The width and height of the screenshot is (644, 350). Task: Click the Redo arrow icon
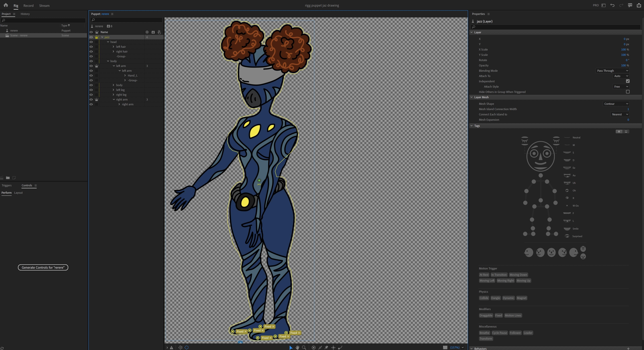click(x=621, y=5)
